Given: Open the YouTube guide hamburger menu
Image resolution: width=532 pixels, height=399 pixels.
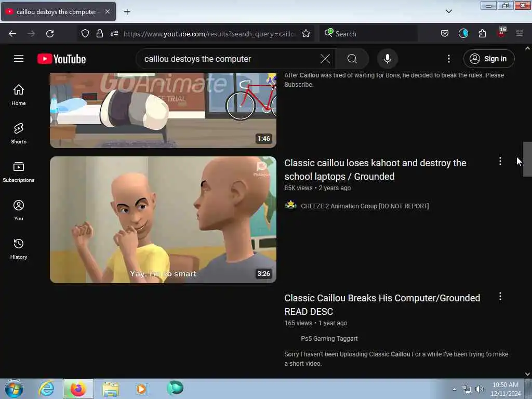Looking at the screenshot, I should (19, 59).
